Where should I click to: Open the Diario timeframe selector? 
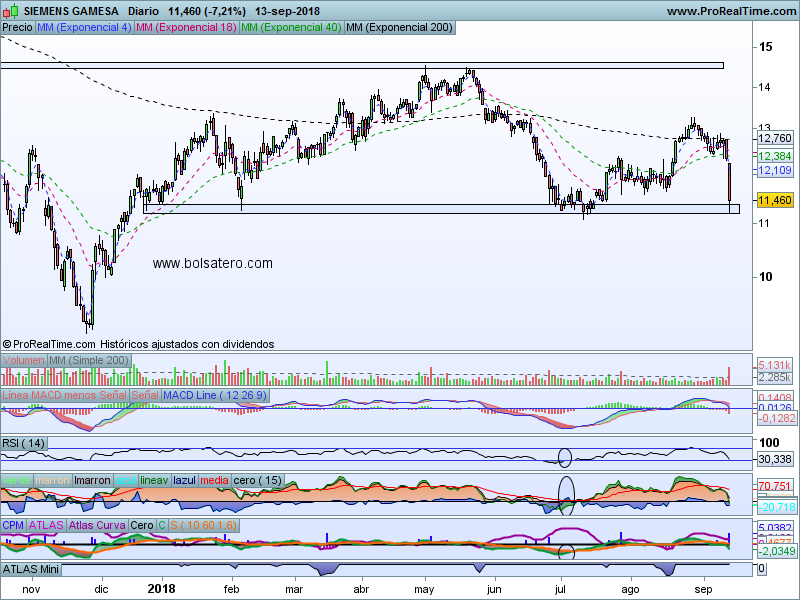[x=146, y=11]
